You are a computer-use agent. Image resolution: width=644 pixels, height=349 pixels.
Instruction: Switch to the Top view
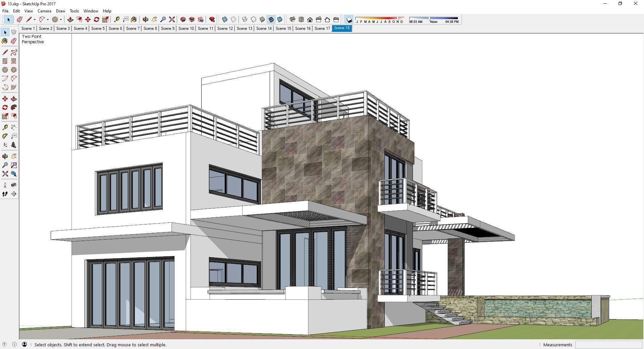click(x=301, y=19)
